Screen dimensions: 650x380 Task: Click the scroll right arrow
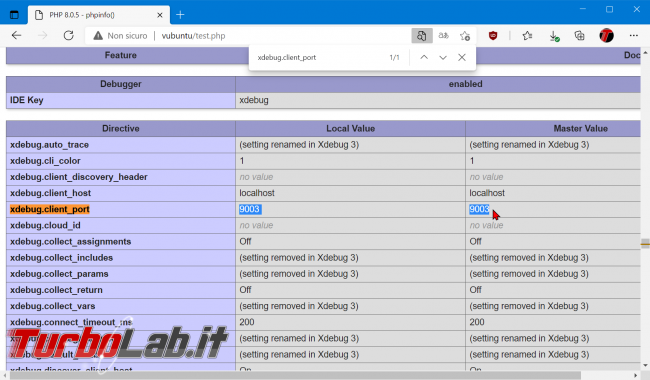pos(636,375)
